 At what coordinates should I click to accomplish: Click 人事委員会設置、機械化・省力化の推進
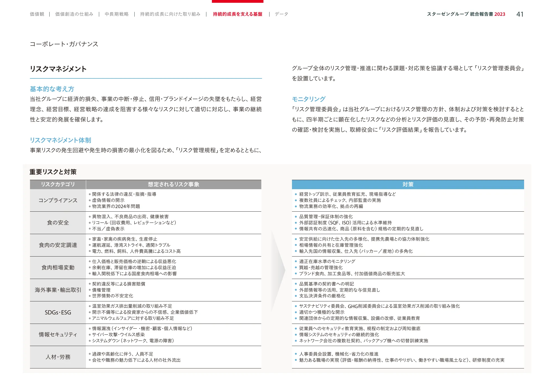click(339, 354)
